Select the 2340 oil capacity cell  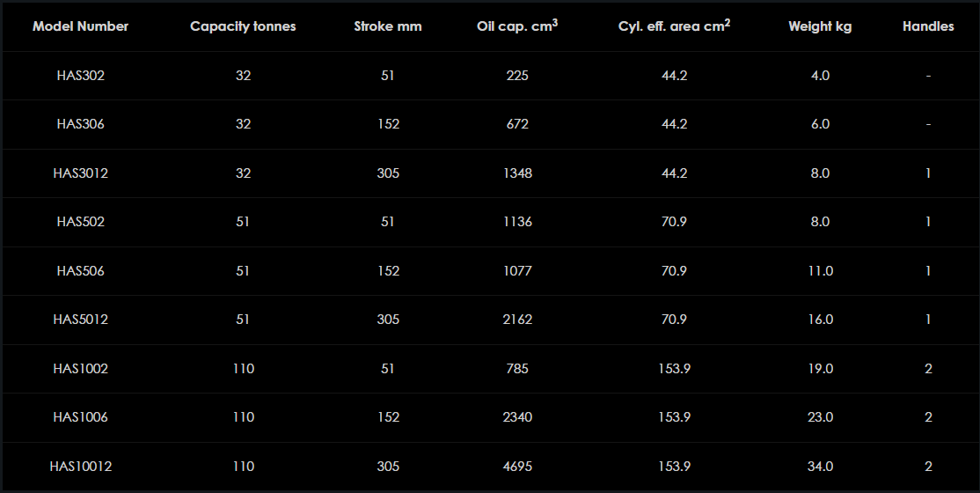pyautogui.click(x=517, y=417)
